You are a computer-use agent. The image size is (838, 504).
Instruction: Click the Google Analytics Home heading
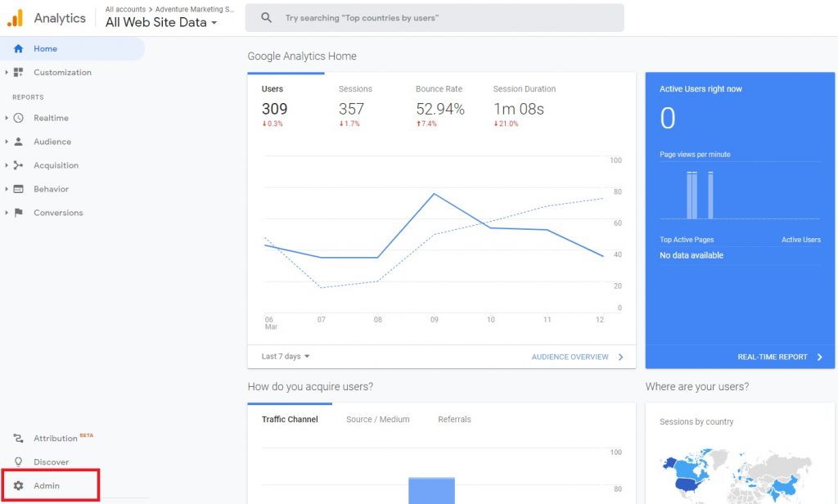(302, 56)
